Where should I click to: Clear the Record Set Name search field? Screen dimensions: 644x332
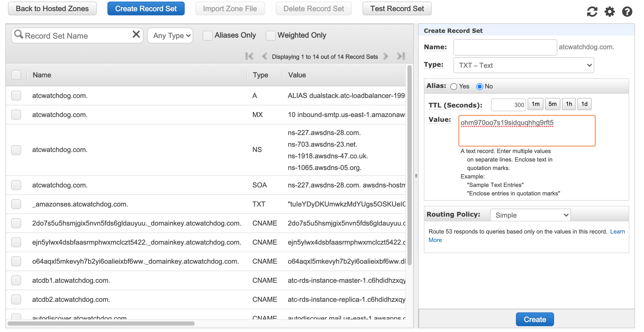point(136,34)
